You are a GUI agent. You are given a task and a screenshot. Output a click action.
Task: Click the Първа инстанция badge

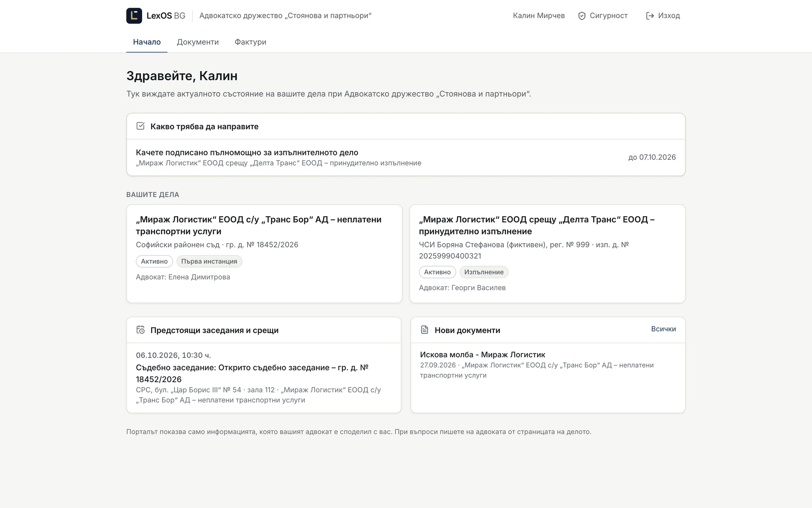point(209,261)
